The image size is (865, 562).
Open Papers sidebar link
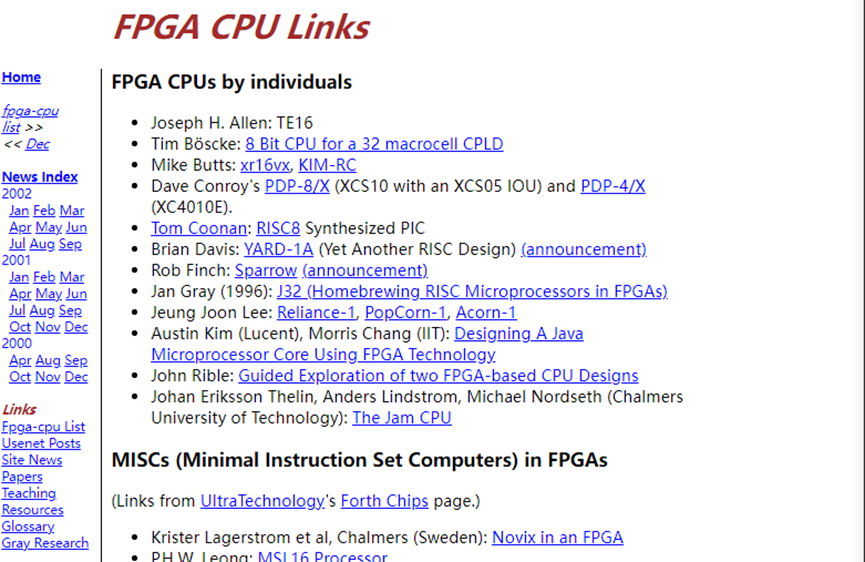[x=22, y=477]
